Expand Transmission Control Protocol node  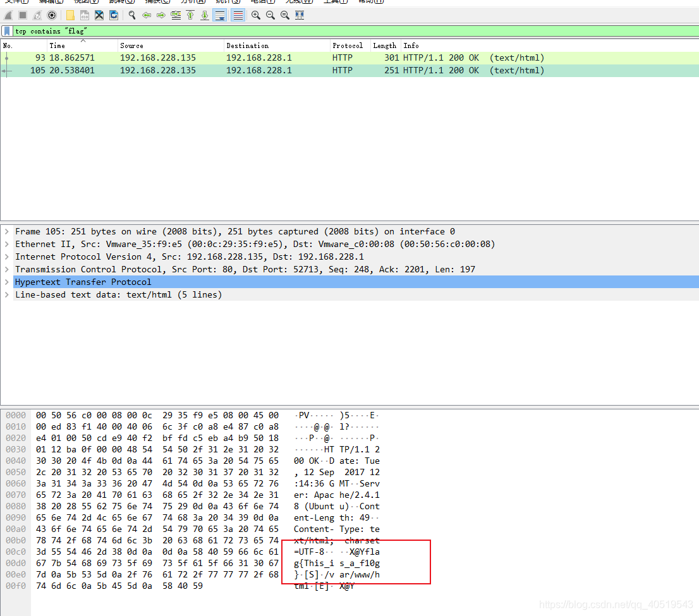click(x=7, y=270)
